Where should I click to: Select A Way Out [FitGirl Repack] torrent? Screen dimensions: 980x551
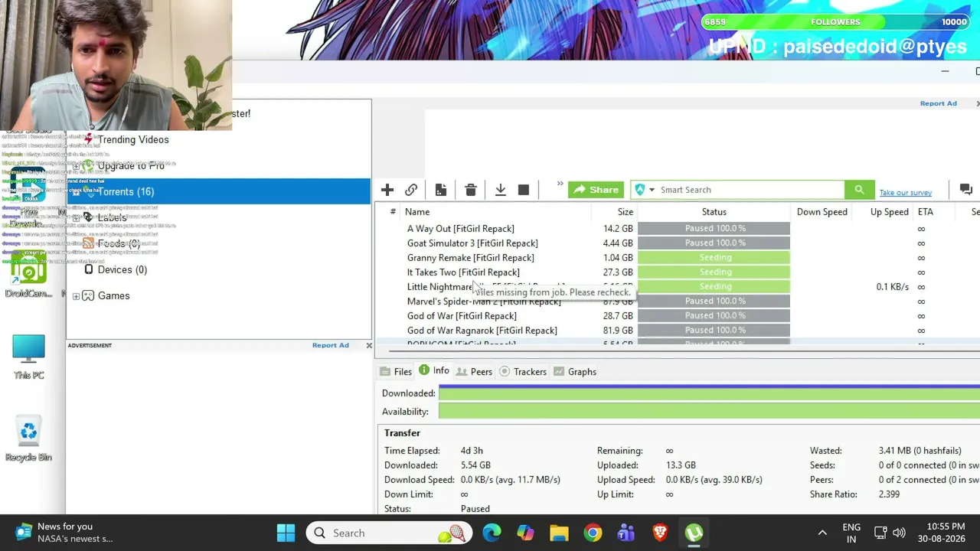click(x=461, y=229)
